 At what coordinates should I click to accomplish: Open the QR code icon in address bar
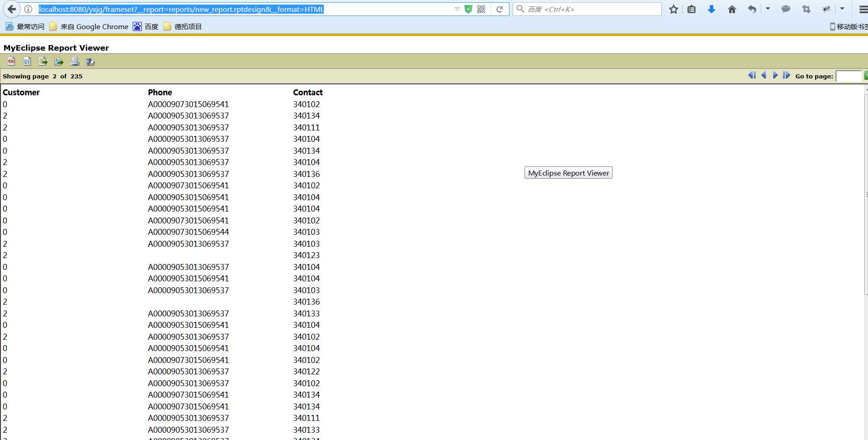481,9
